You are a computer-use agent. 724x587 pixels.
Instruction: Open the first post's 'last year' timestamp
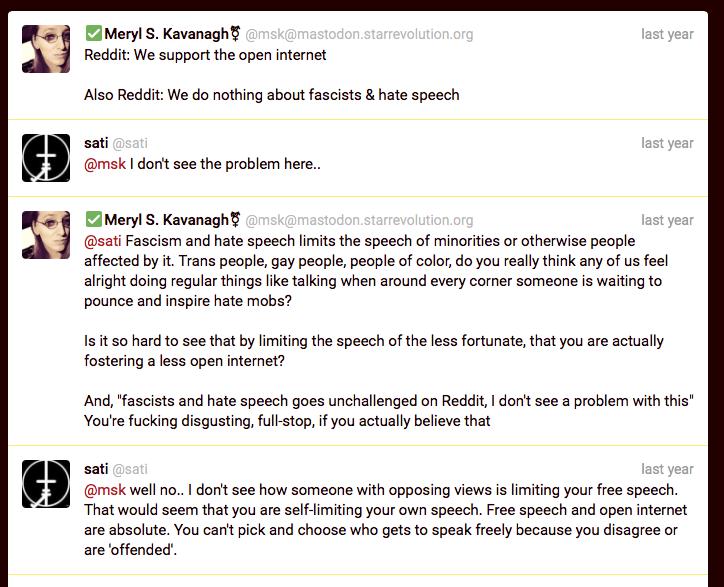pos(667,34)
